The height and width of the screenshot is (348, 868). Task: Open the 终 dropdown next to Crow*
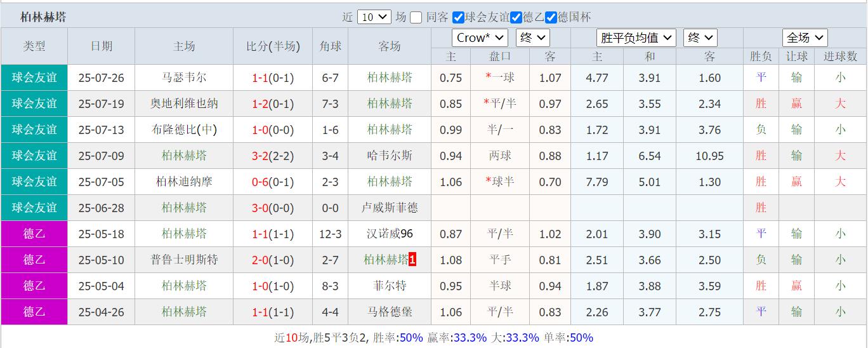click(x=532, y=37)
